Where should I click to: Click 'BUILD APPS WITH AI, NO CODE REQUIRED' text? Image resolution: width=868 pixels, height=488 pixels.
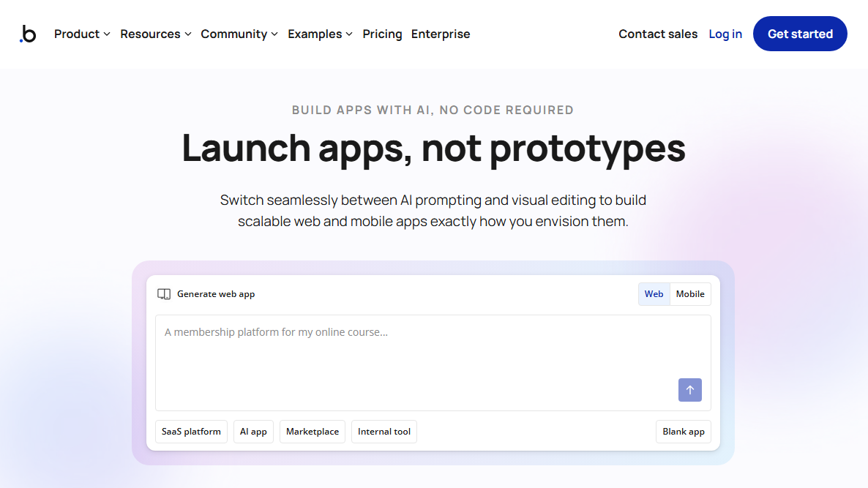coord(433,110)
